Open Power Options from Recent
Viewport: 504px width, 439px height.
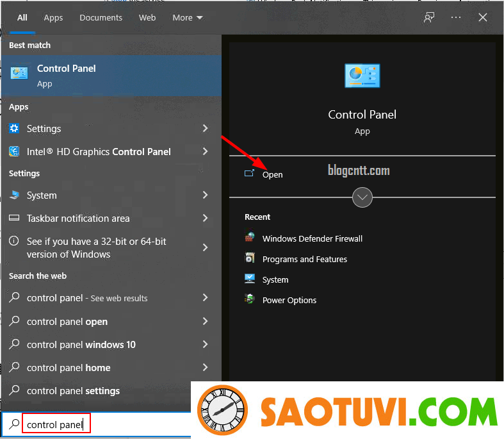289,301
